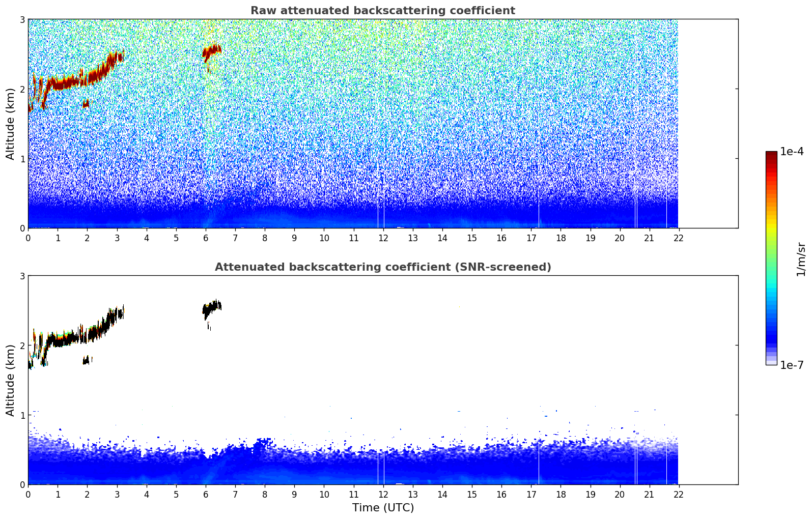This screenshot has height=519, width=812.
Task: Click the '1/m/sr' colorbar unit label
Action: pyautogui.click(x=801, y=259)
